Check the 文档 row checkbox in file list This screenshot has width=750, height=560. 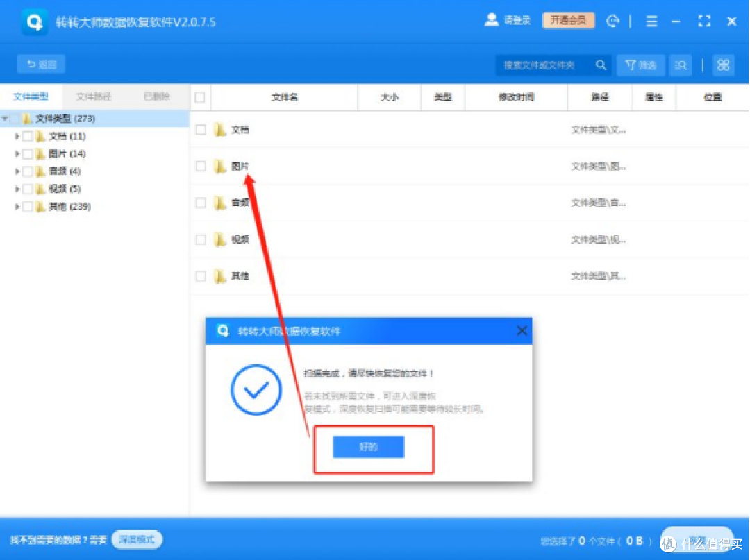pos(201,130)
